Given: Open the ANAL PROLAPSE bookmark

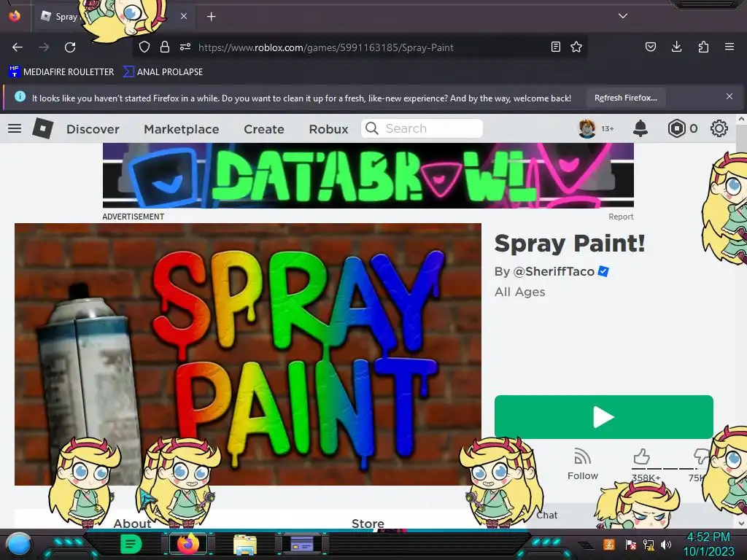Looking at the screenshot, I should (x=163, y=72).
